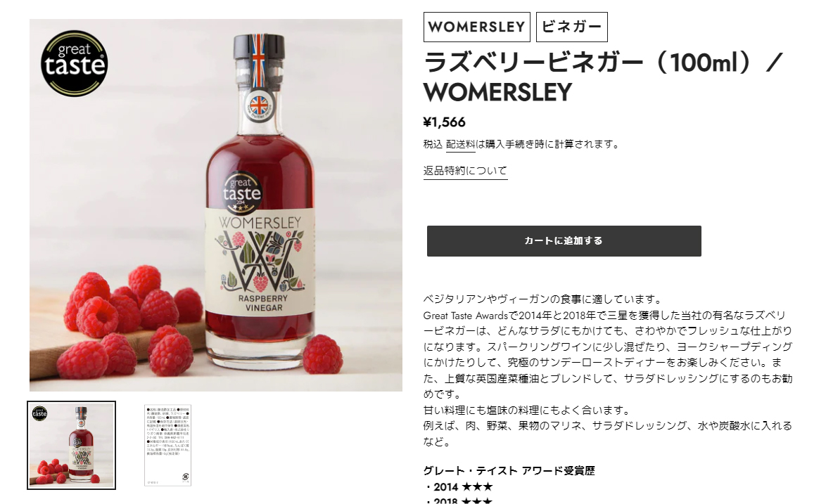Open the 配送料 shipping fee link
This screenshot has height=504, width=826.
[460, 144]
